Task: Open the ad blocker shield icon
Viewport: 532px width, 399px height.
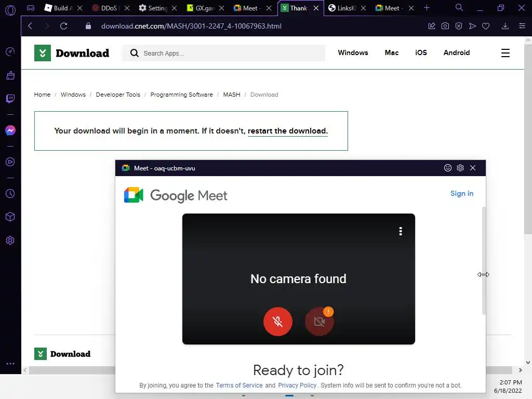Action: (x=459, y=26)
